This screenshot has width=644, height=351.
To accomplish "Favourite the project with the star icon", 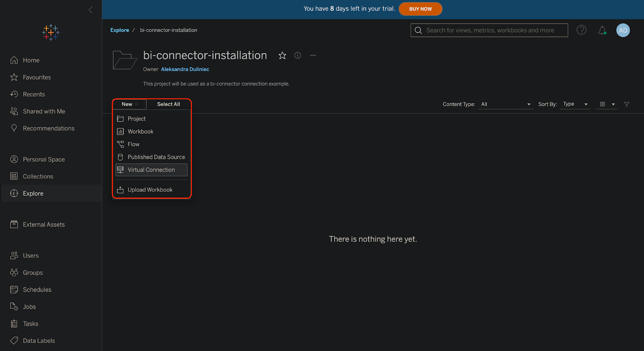I will point(282,55).
